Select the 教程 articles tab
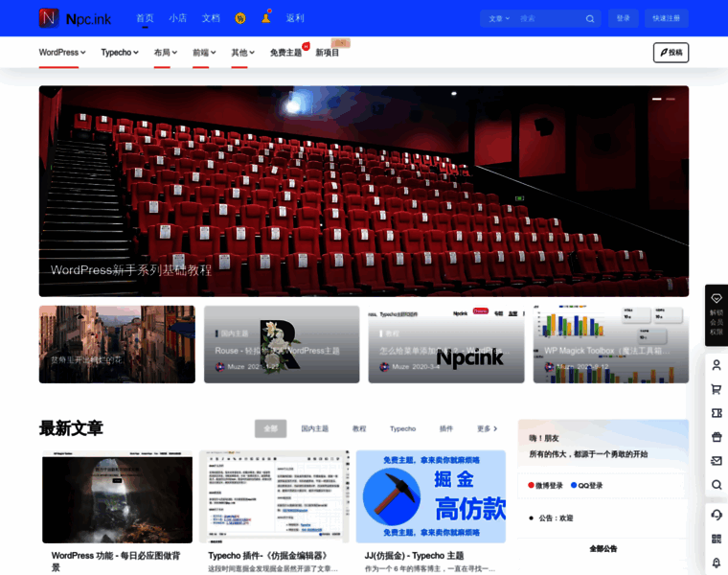728x575 pixels. [x=359, y=428]
